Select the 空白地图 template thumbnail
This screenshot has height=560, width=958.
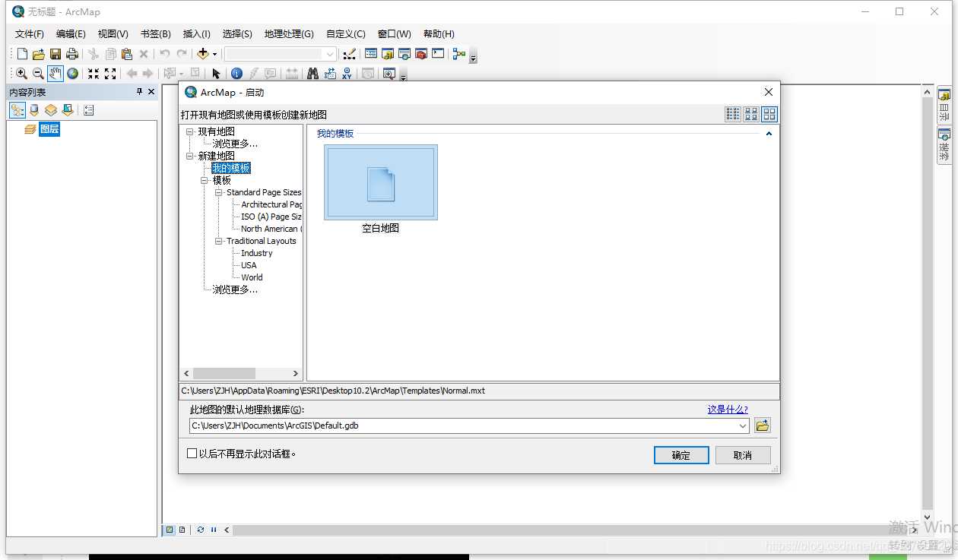[x=381, y=182]
